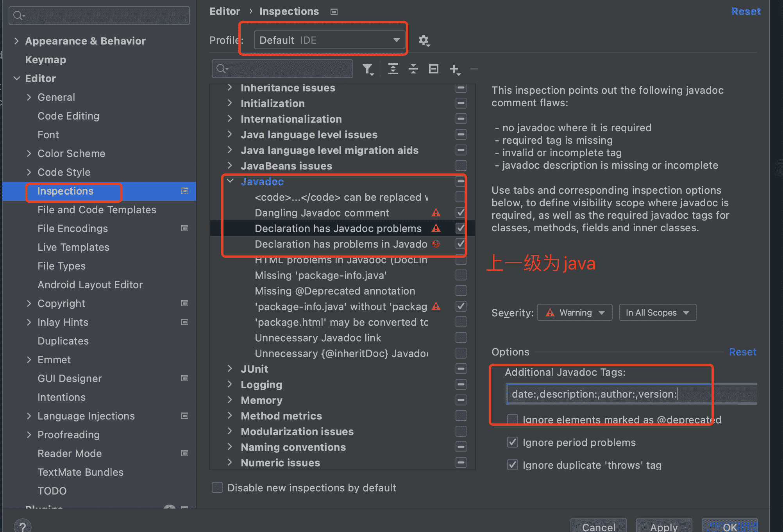This screenshot has width=783, height=532.
Task: Open File and Code Templates settings
Action: point(97,209)
